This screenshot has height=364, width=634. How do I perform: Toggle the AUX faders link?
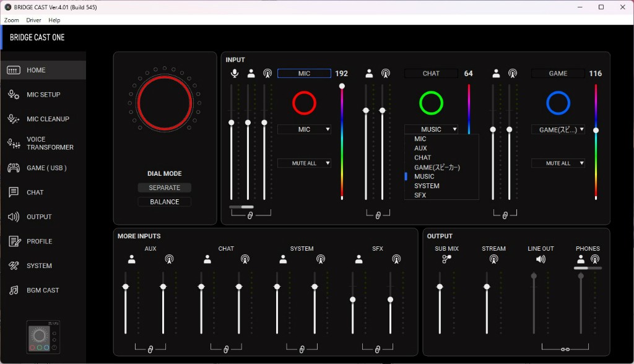coord(150,349)
